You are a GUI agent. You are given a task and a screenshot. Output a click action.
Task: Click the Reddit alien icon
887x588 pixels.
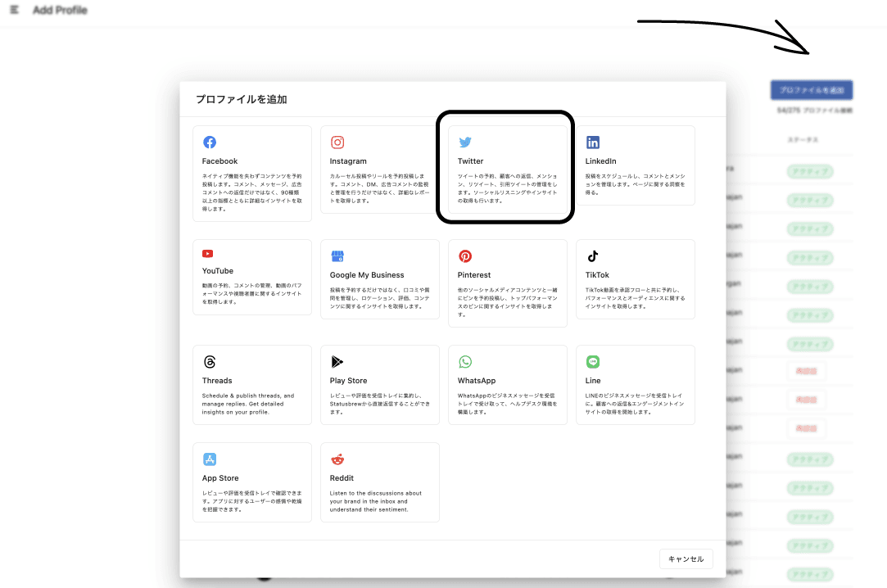click(x=337, y=459)
